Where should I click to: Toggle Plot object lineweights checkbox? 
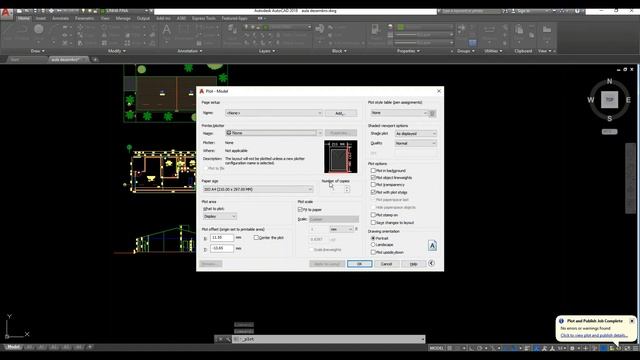tap(373, 178)
